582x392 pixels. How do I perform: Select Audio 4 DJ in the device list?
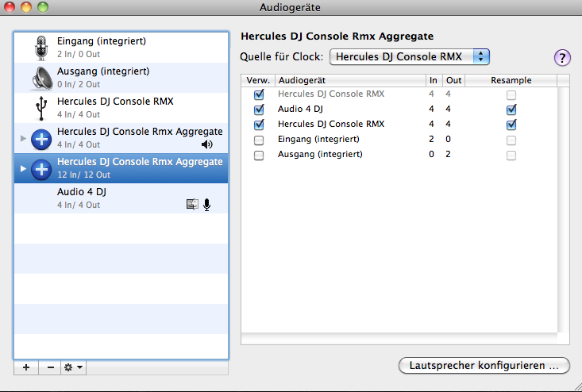pyautogui.click(x=121, y=198)
